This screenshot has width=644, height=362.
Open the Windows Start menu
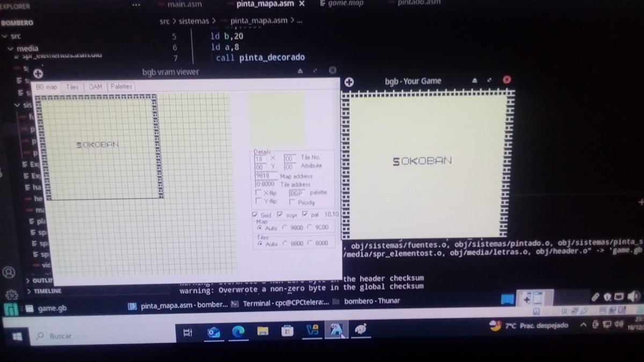point(17,336)
